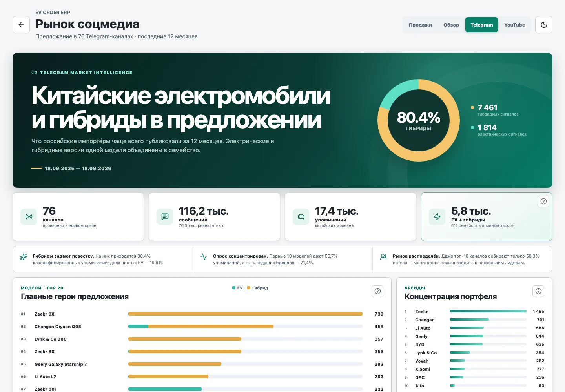Viewport: 565px width, 392px height.
Task: Click the Changan Qiyuan Q05 bar
Action: [201, 327]
